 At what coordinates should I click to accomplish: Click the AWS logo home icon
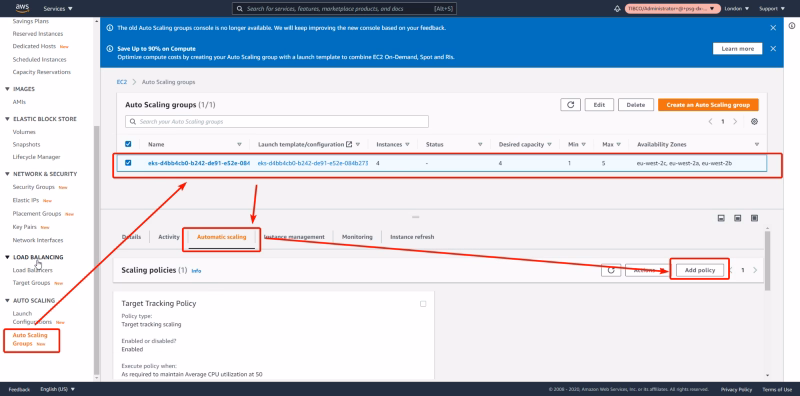coord(22,8)
